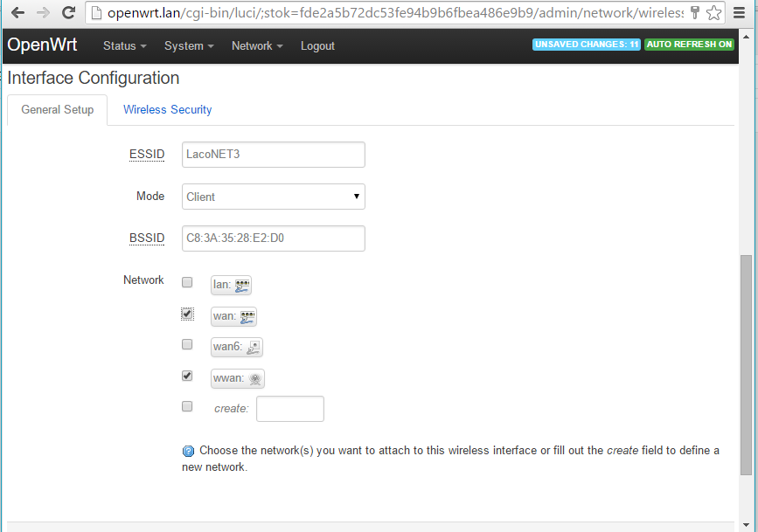Disable the wwan network checkbox
758x532 pixels.
[187, 376]
